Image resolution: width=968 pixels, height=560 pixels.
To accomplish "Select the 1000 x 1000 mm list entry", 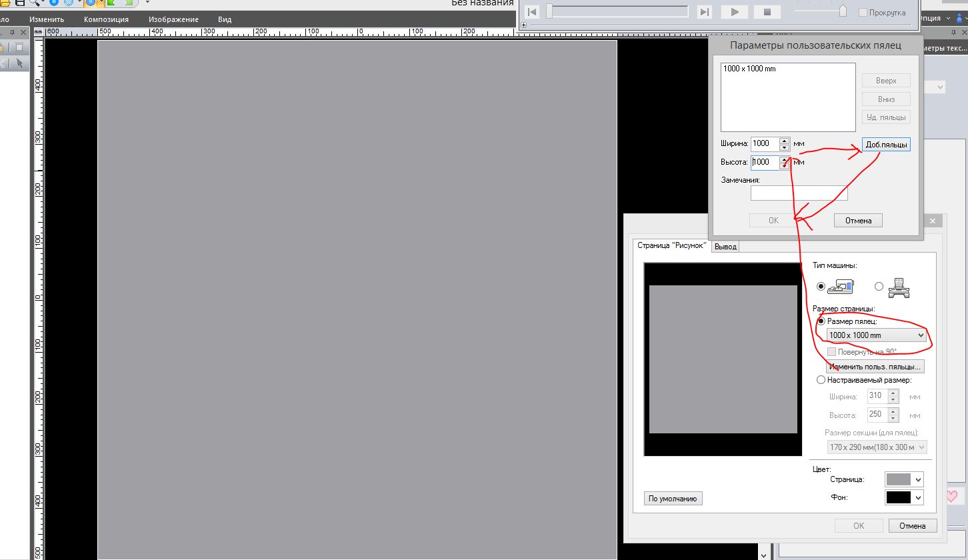I will [749, 69].
